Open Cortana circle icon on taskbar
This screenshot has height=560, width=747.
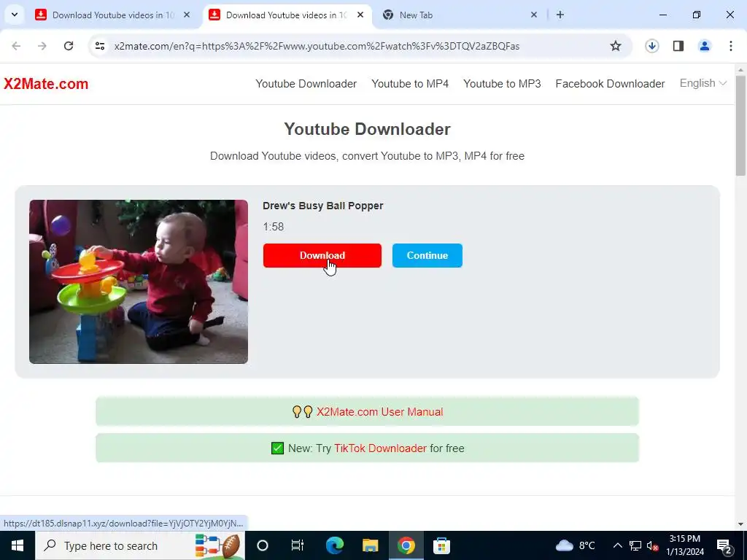[263, 545]
